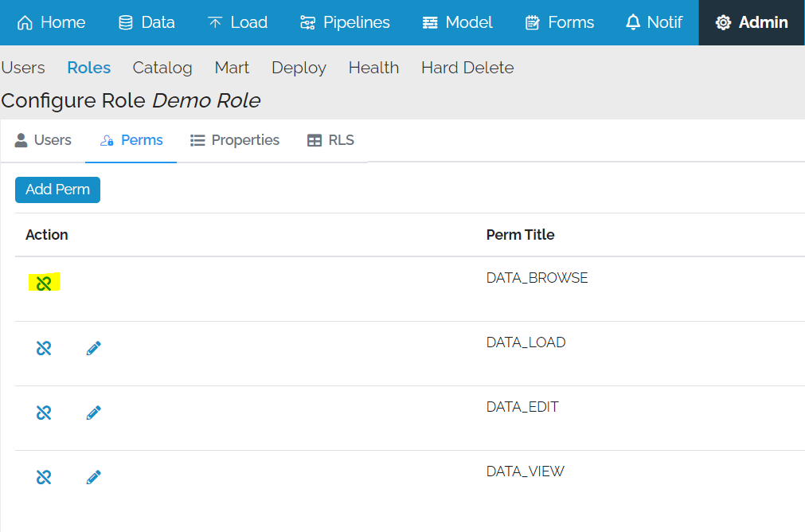The width and height of the screenshot is (805, 532).
Task: Go to the Forms section
Action: (x=560, y=22)
